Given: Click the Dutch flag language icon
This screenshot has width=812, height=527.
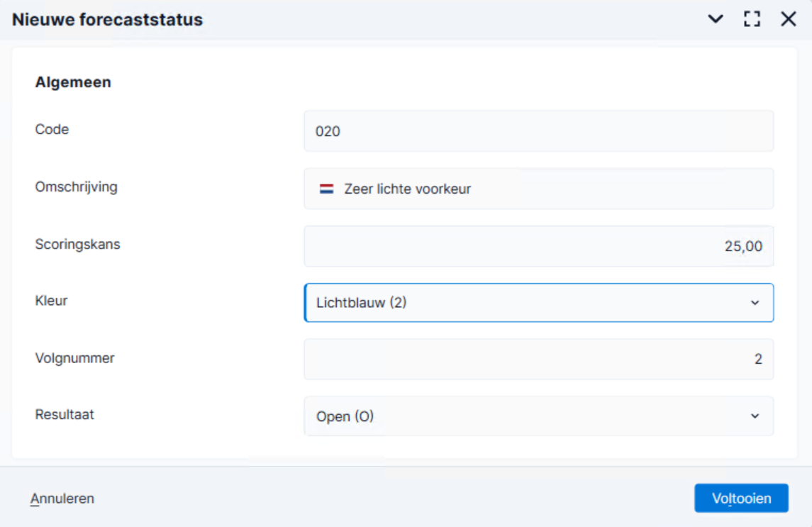Looking at the screenshot, I should point(326,189).
